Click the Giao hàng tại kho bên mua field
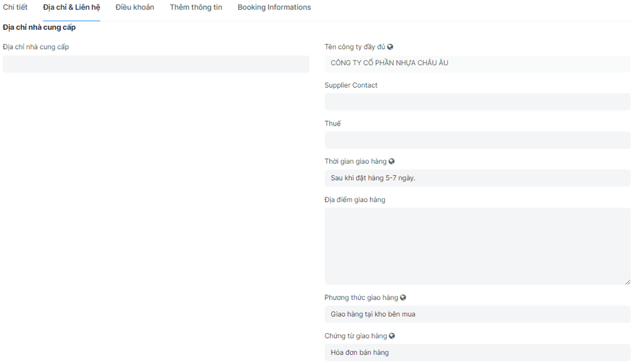 tap(477, 314)
